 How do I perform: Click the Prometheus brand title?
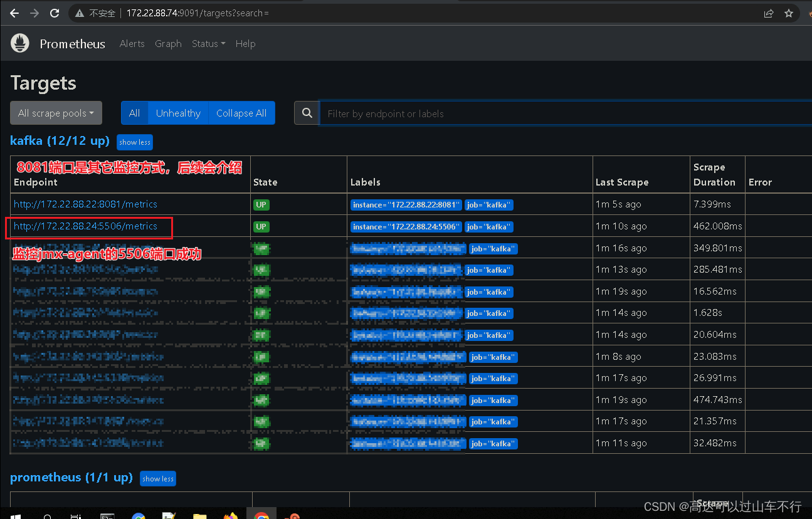[73, 44]
